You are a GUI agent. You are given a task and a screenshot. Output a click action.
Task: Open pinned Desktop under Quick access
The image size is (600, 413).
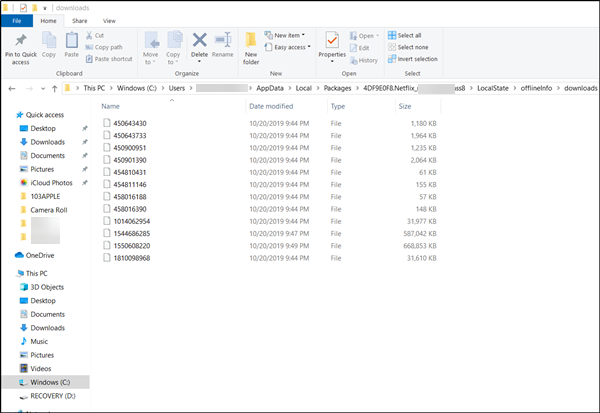coord(43,128)
